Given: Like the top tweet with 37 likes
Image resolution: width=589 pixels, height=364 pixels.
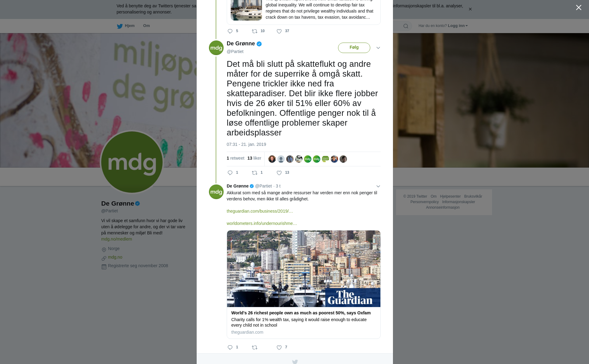Looking at the screenshot, I should click(279, 31).
